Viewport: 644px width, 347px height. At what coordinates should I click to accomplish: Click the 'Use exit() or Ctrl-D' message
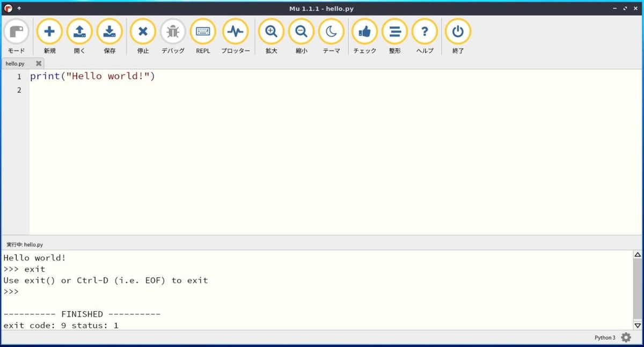[x=105, y=280]
